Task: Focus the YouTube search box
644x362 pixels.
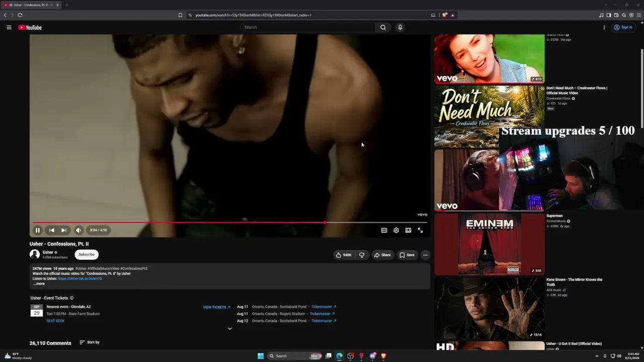Action: tap(308, 28)
